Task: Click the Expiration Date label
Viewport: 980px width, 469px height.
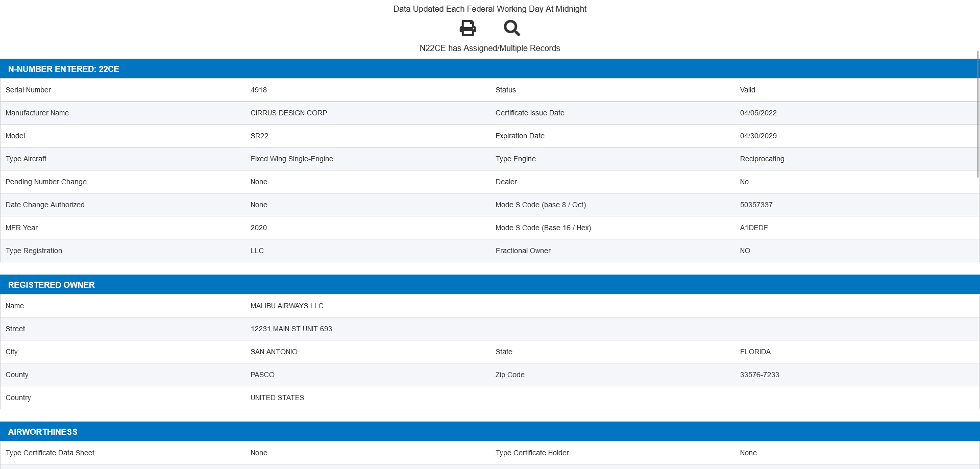Action: [520, 136]
